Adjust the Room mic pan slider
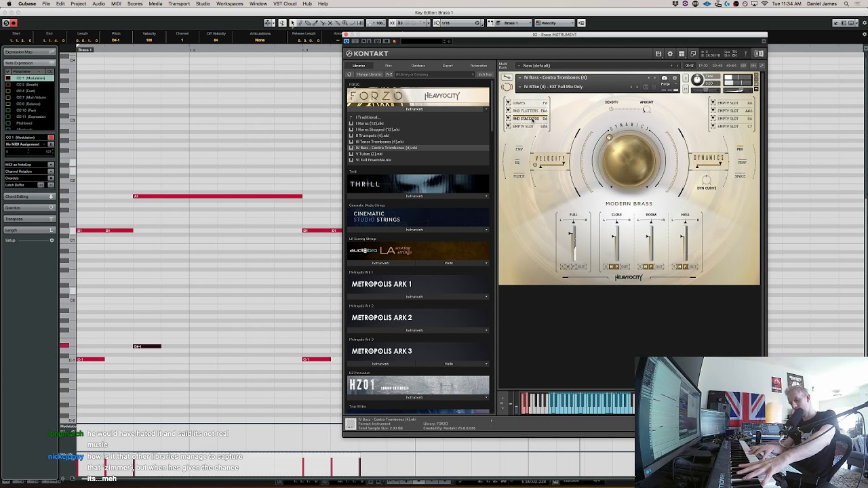Screen dimensions: 868x488 click(651, 222)
